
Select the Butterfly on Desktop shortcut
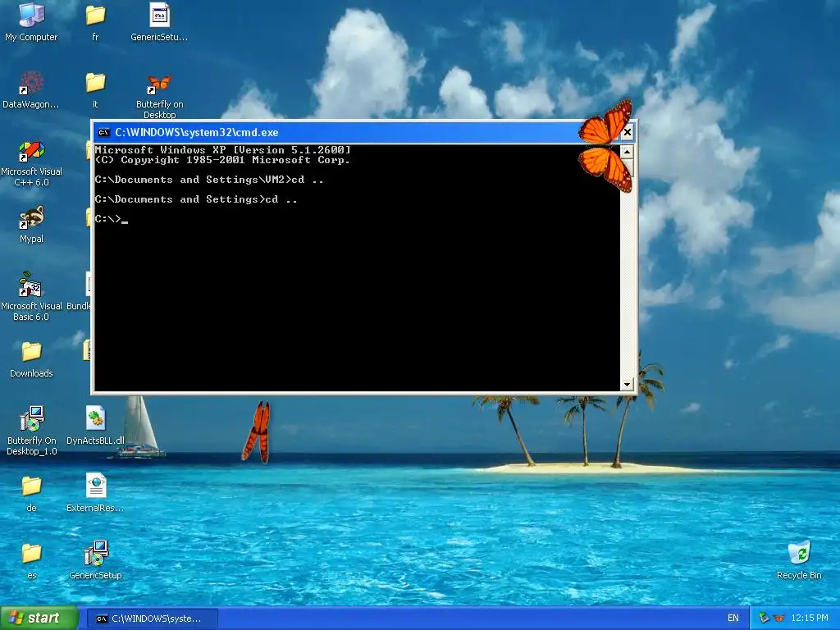point(159,95)
